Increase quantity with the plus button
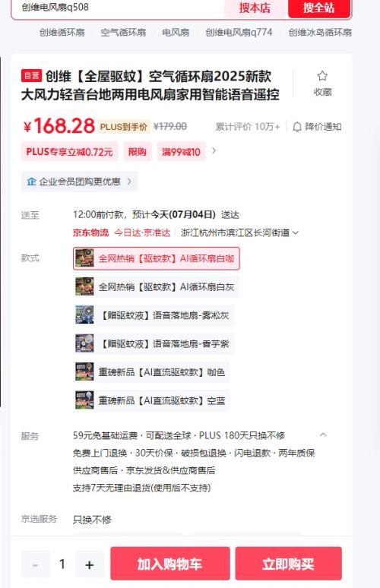Viewport: 380px width, 588px height. click(x=90, y=564)
